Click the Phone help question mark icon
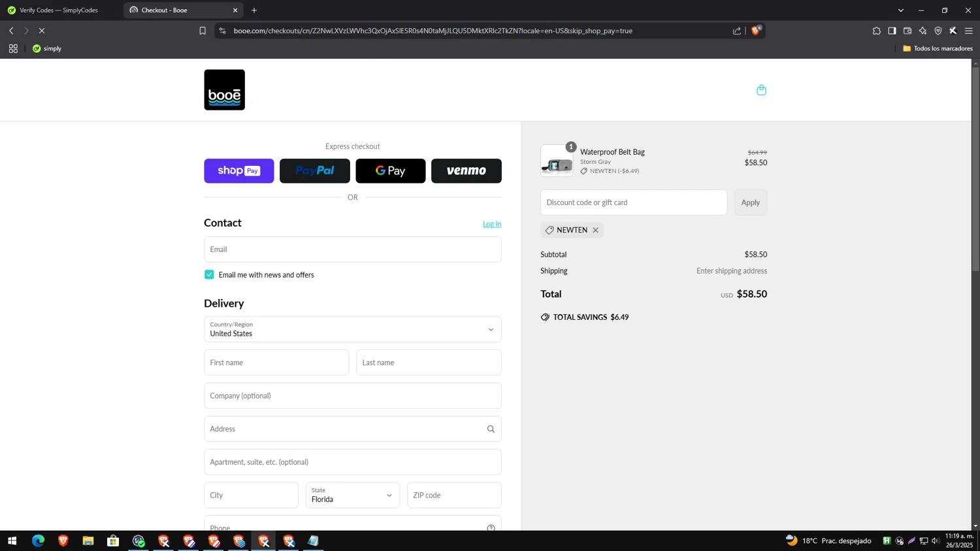This screenshot has width=980, height=551. (491, 527)
